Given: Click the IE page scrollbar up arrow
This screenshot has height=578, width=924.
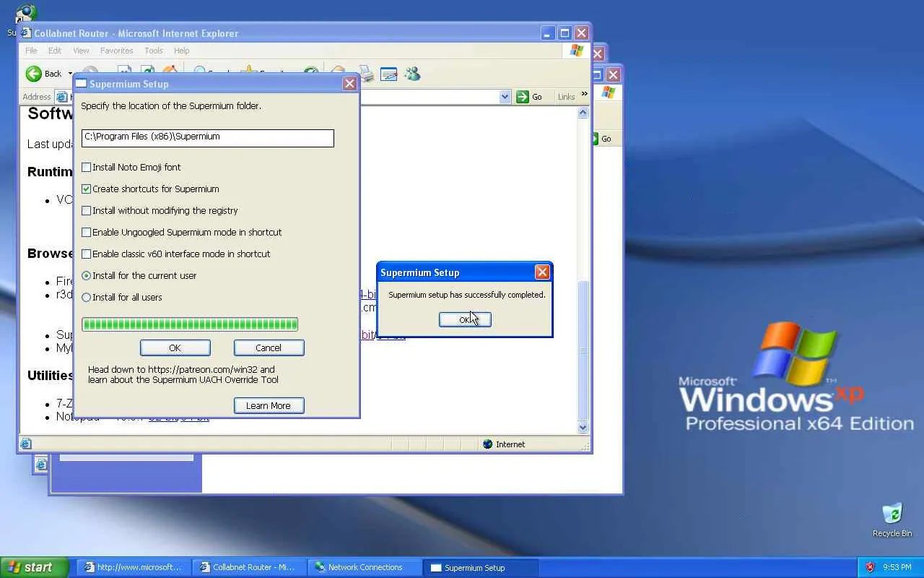Looking at the screenshot, I should pyautogui.click(x=583, y=113).
